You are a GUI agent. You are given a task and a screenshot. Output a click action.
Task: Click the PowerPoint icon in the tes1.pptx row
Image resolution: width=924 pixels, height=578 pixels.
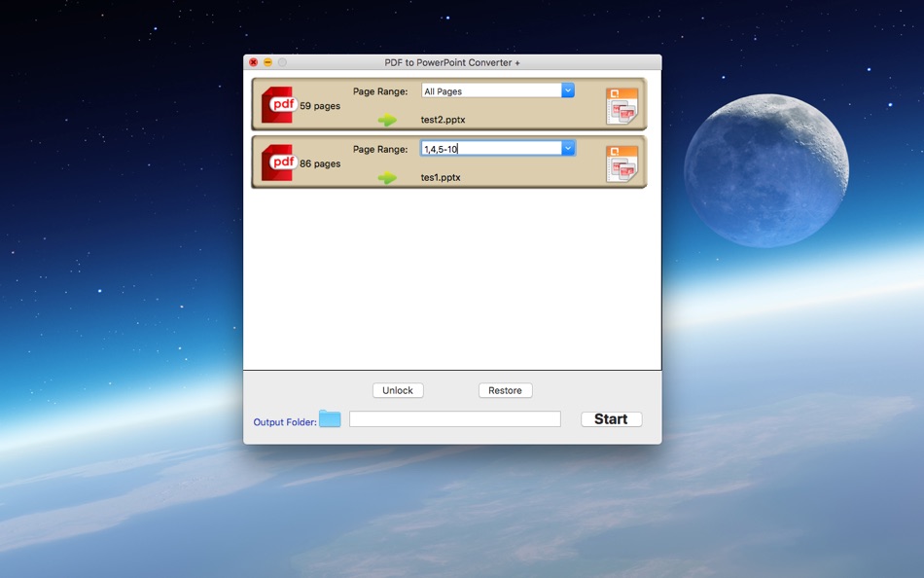tap(622, 163)
